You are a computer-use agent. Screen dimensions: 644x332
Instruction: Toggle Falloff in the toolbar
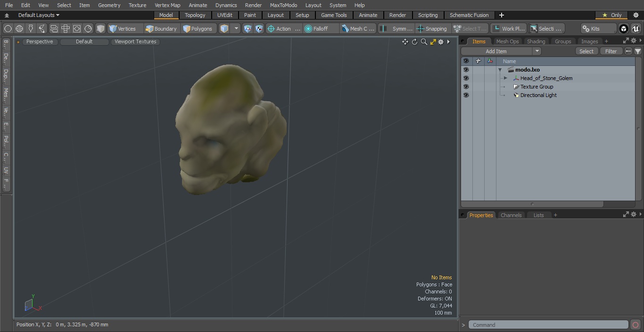click(x=321, y=29)
